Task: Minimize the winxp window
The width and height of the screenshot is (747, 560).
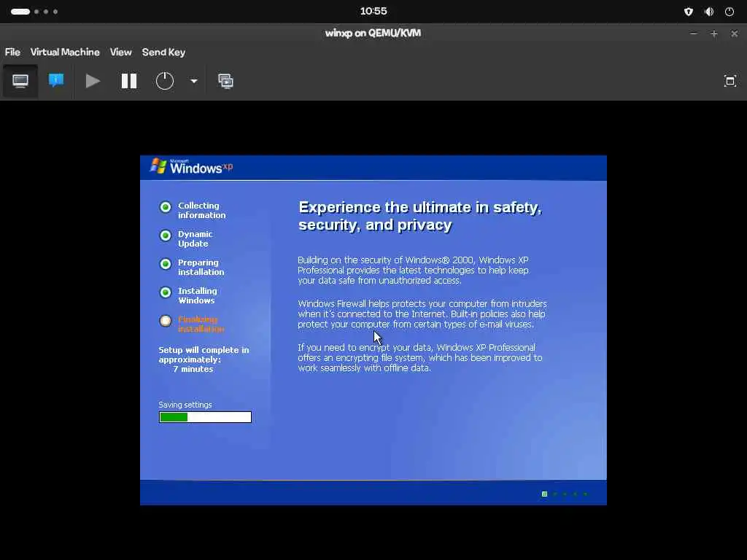Action: point(694,34)
